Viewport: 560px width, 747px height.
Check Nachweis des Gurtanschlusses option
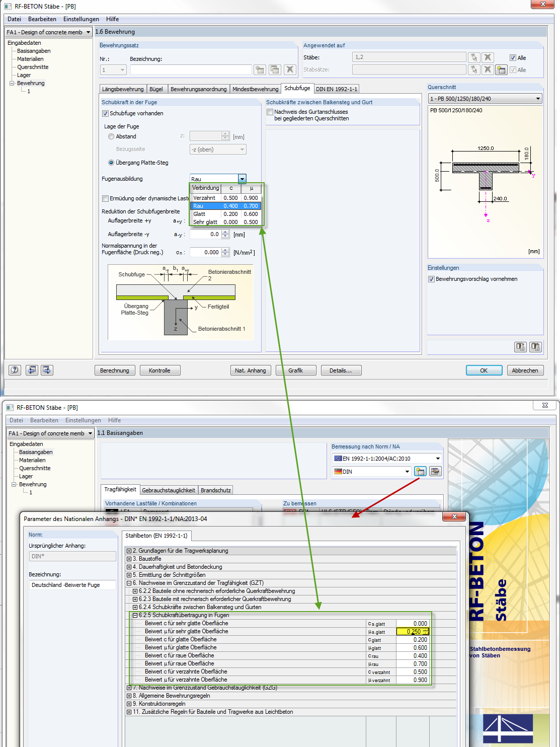pos(270,112)
